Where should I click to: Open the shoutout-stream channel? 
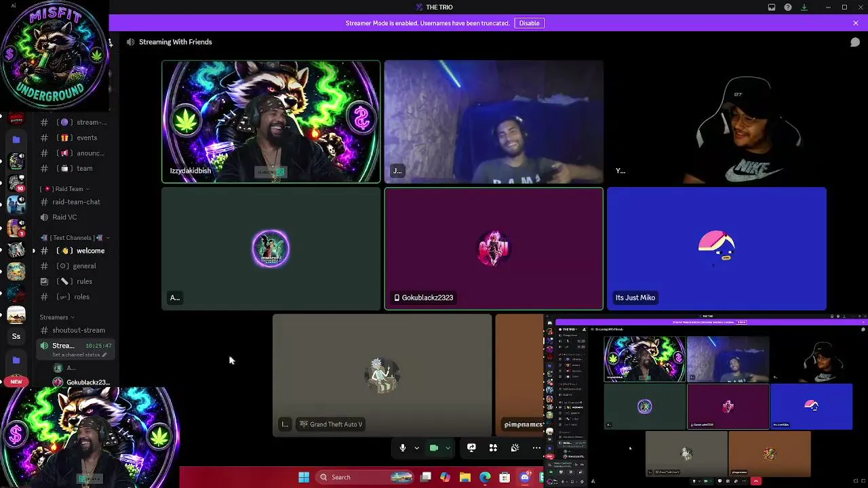point(75,330)
